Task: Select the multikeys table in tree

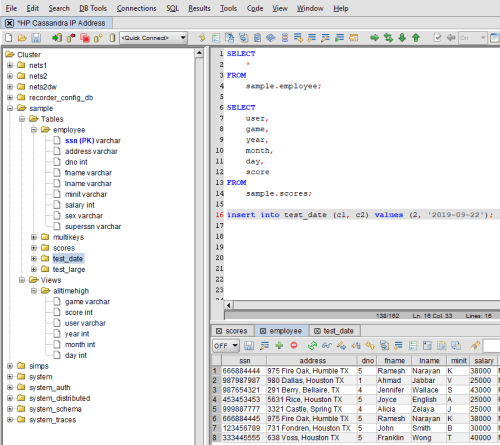Action: point(68,237)
